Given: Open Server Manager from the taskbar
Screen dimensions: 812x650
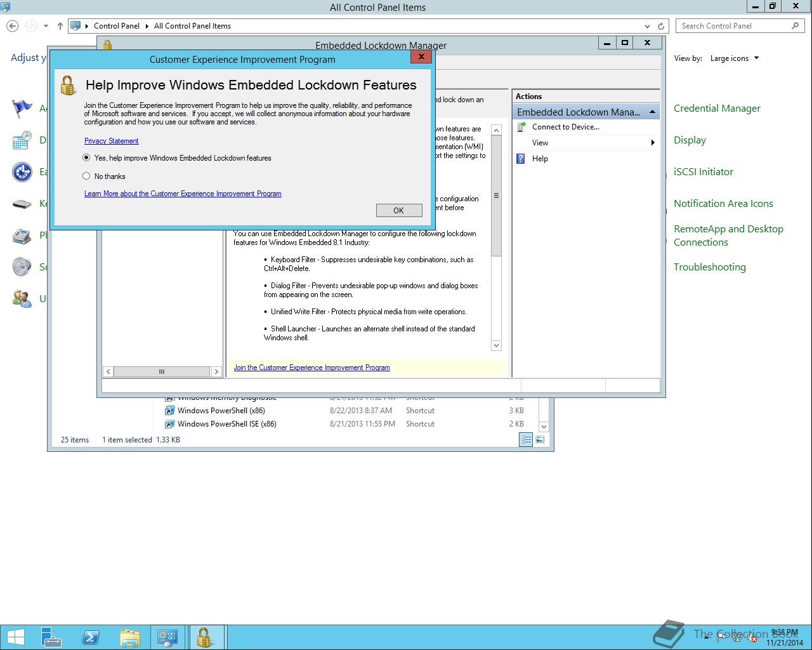Looking at the screenshot, I should click(x=52, y=637).
